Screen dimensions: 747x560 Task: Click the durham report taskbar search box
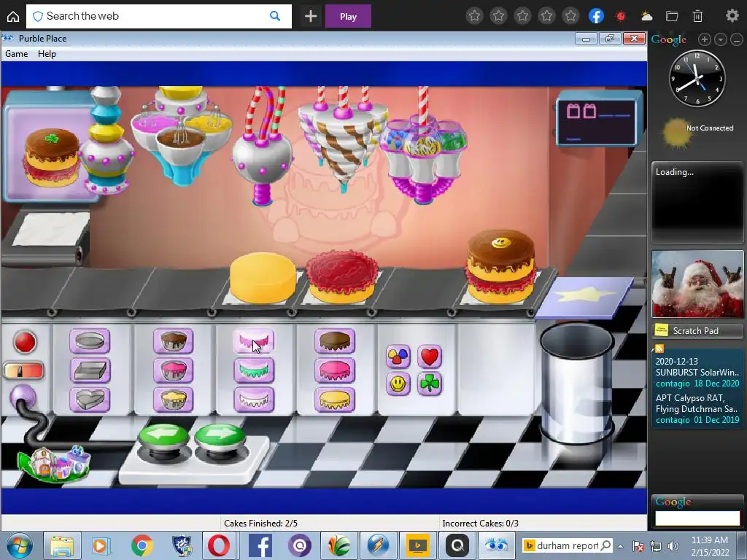(568, 545)
